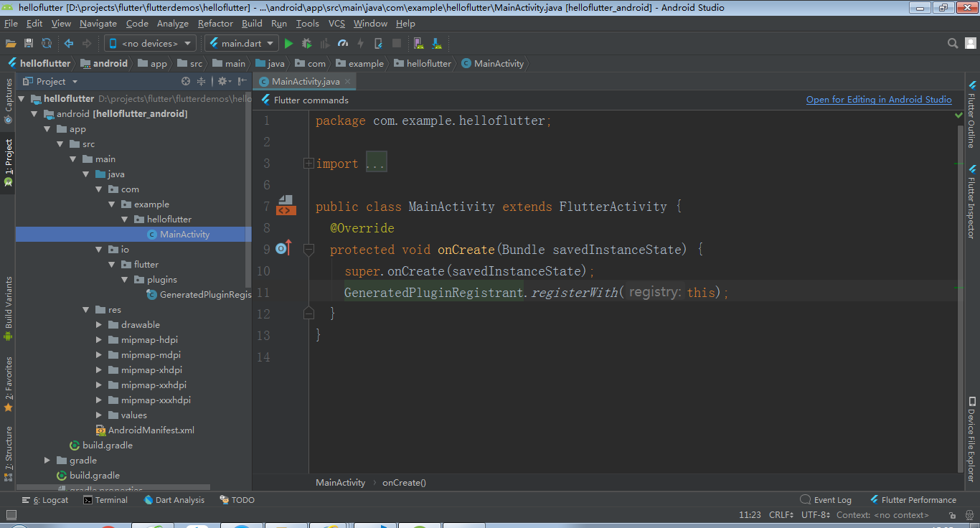Click the related XML gutter icon on line 7
Viewport: 980px width, 528px height.
point(286,205)
